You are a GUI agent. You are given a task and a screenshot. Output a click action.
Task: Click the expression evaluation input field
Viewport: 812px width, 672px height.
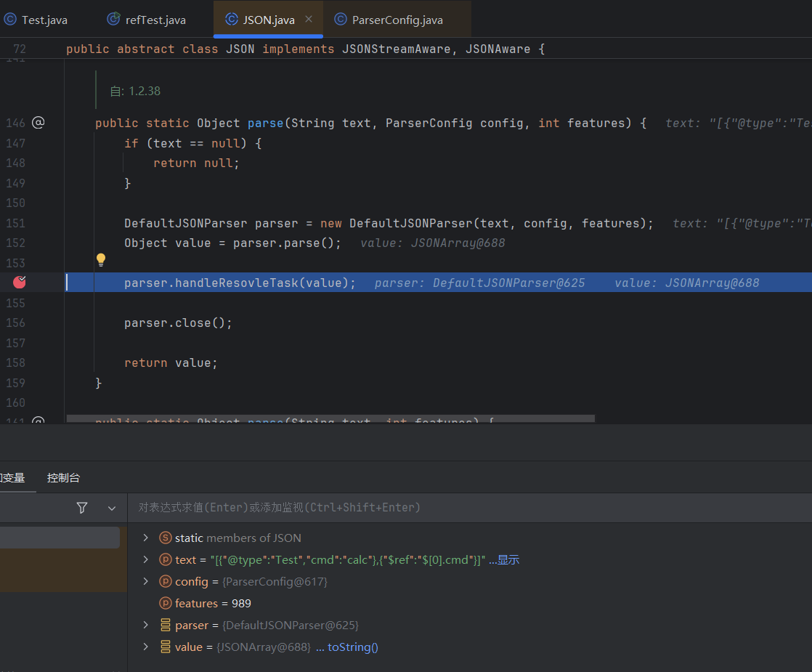pyautogui.click(x=465, y=507)
